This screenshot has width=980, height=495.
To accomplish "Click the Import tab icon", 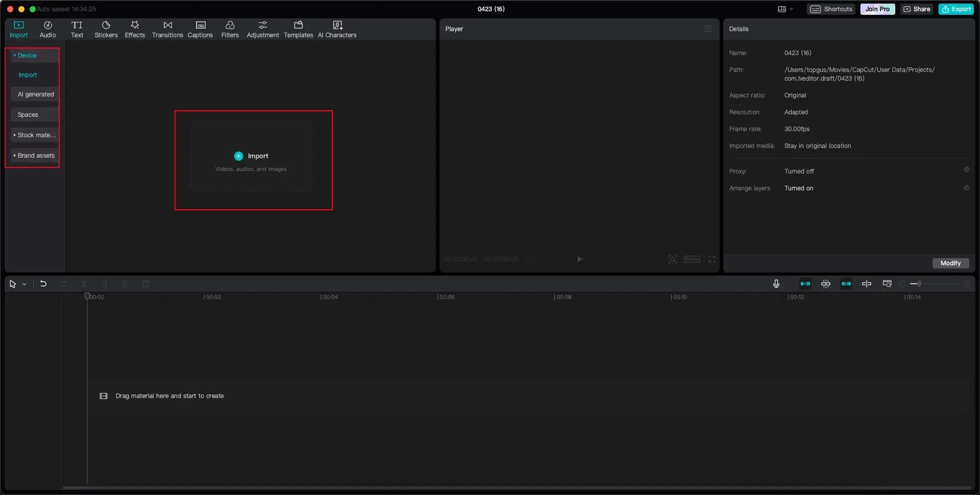I will pyautogui.click(x=19, y=25).
